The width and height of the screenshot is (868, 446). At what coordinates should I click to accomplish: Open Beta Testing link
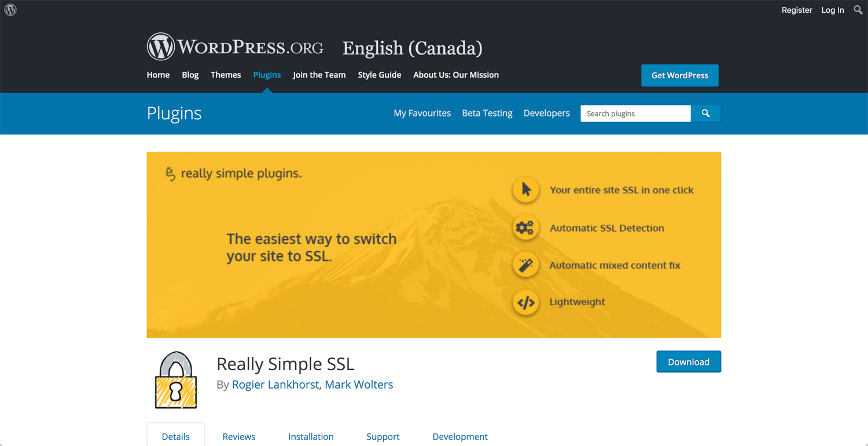[x=487, y=113]
